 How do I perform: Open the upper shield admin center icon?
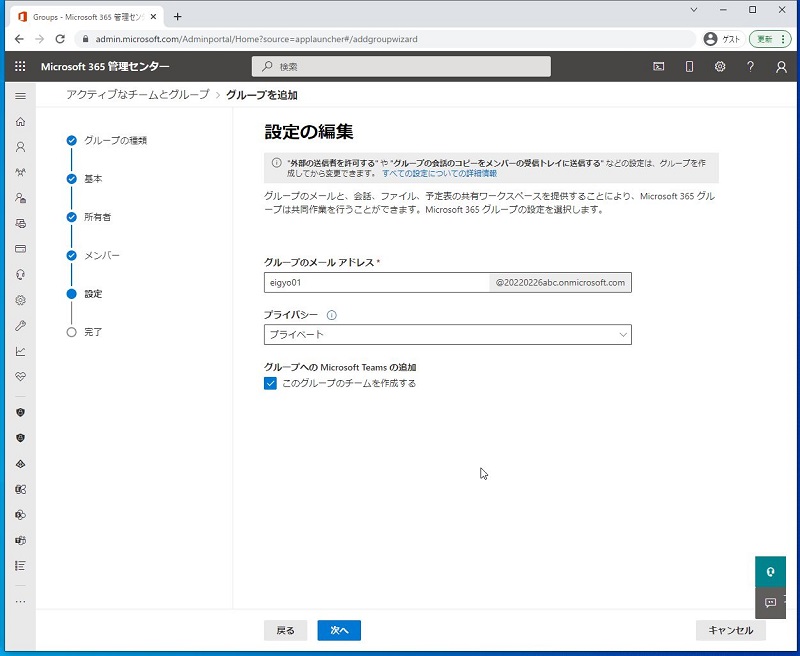coord(20,412)
